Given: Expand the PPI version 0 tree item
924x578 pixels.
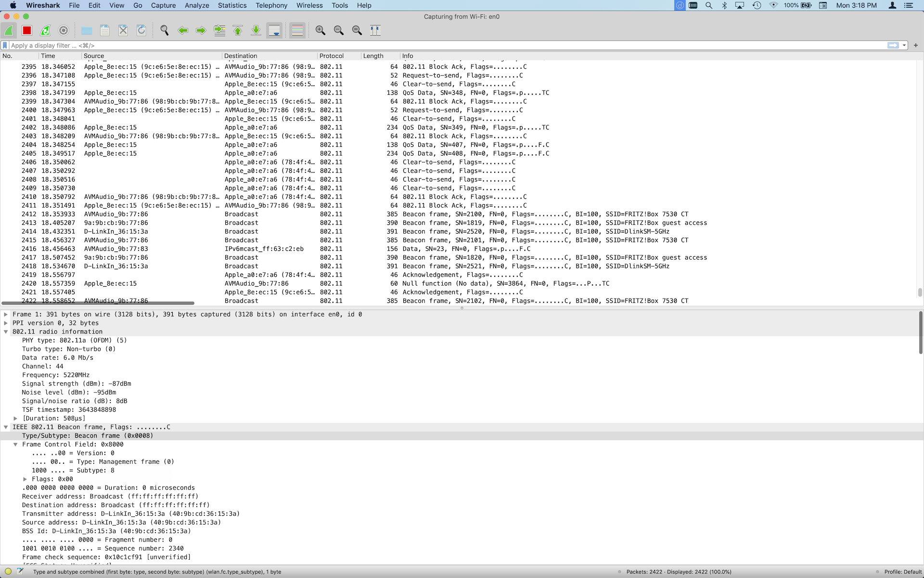Looking at the screenshot, I should [6, 323].
